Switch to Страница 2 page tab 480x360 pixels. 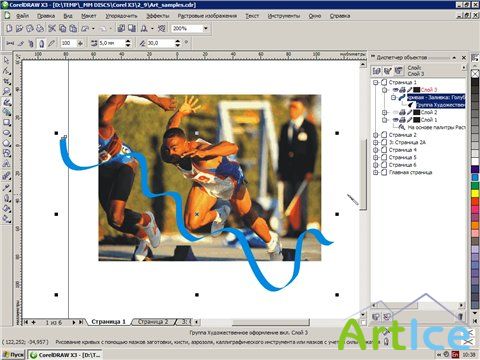click(x=153, y=322)
